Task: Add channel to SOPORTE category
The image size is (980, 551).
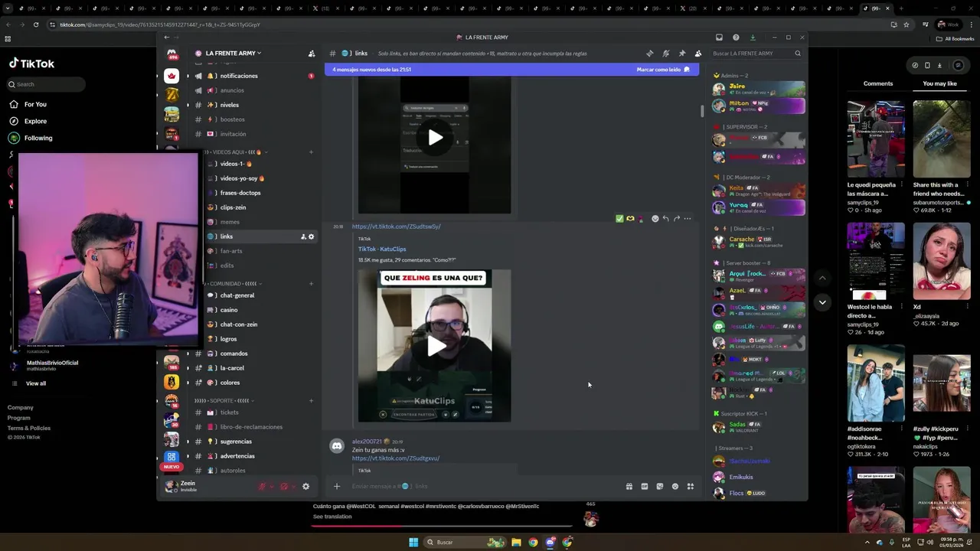Action: [x=311, y=400]
